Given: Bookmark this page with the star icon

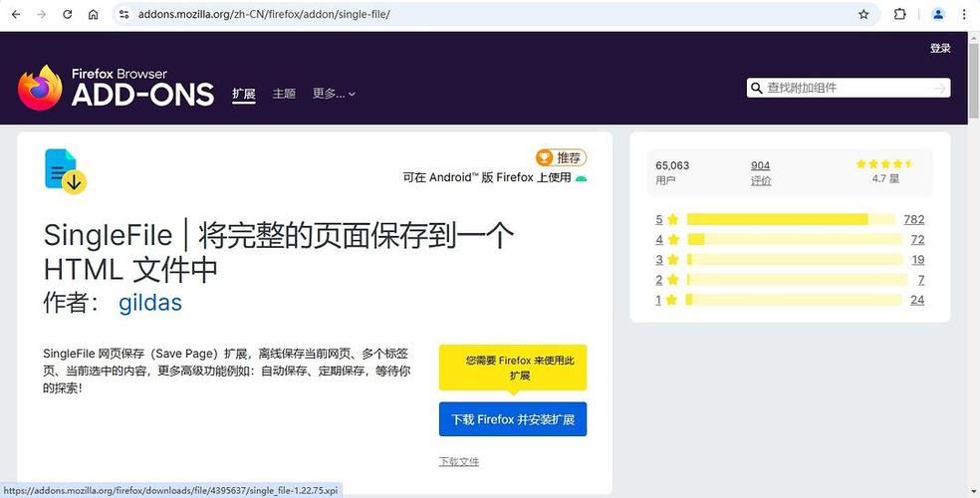Looking at the screenshot, I should pyautogui.click(x=863, y=14).
